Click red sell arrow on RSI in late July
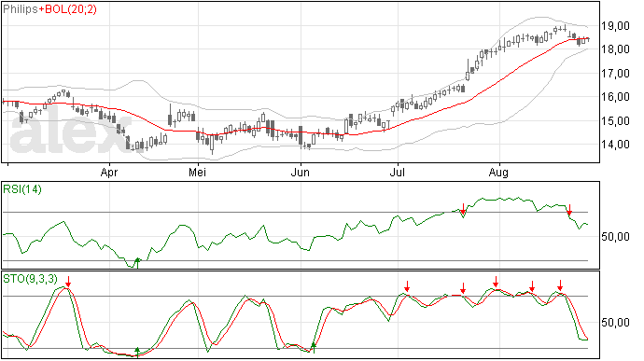 (463, 209)
